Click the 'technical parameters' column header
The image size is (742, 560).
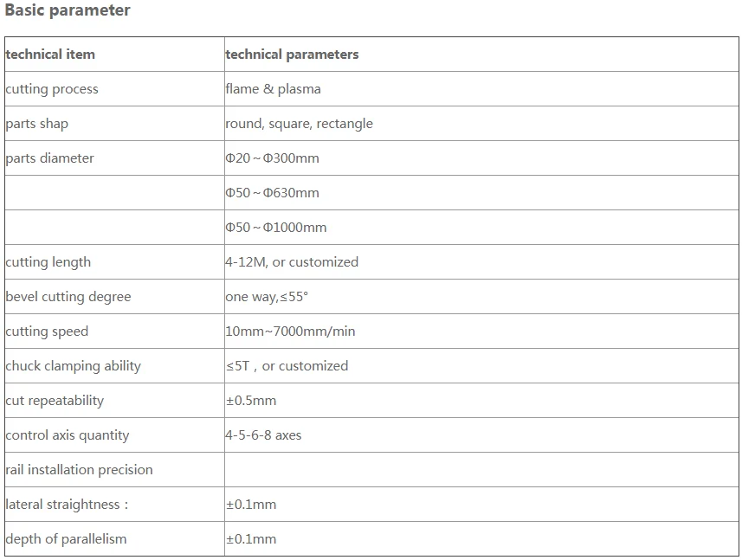click(x=292, y=55)
